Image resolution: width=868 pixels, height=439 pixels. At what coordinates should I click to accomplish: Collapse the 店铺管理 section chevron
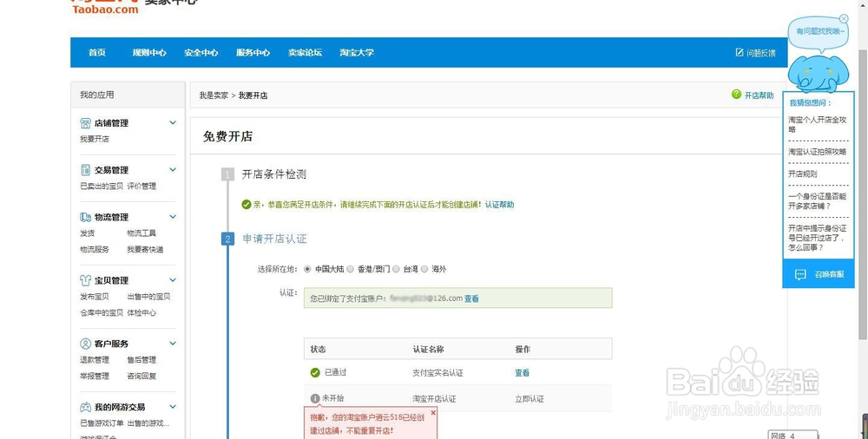click(173, 122)
